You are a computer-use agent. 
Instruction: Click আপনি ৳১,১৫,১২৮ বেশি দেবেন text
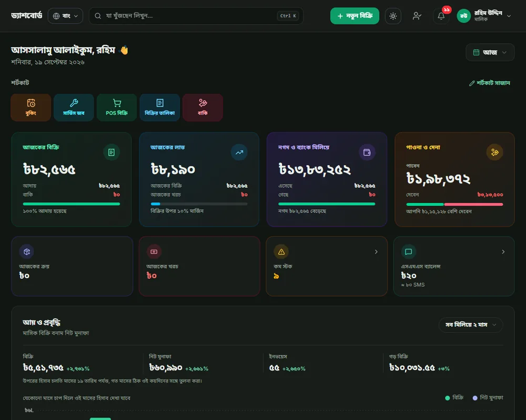(439, 211)
